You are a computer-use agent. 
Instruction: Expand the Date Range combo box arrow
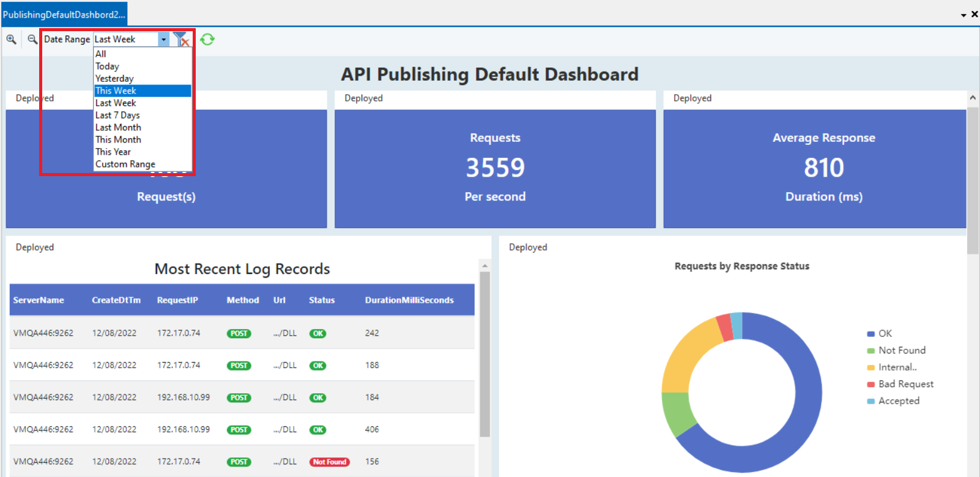pyautogui.click(x=163, y=40)
